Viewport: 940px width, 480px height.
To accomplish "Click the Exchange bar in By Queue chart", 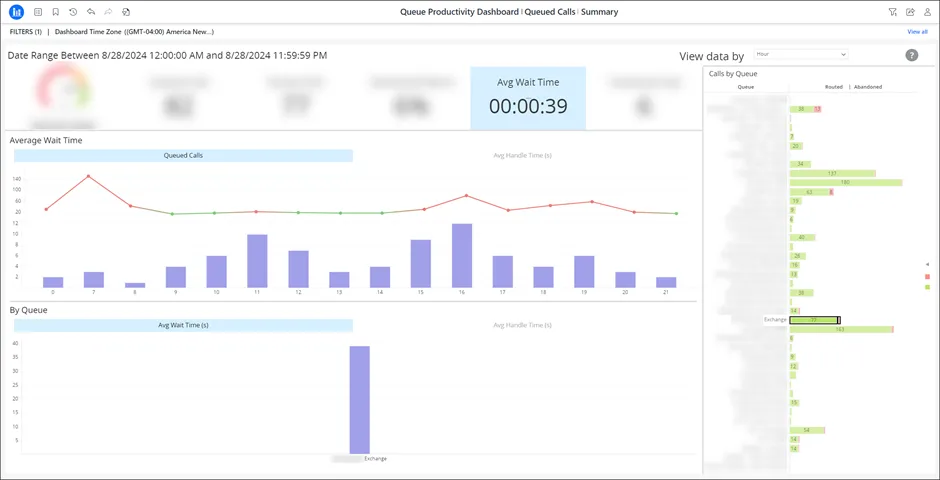I will 360,400.
